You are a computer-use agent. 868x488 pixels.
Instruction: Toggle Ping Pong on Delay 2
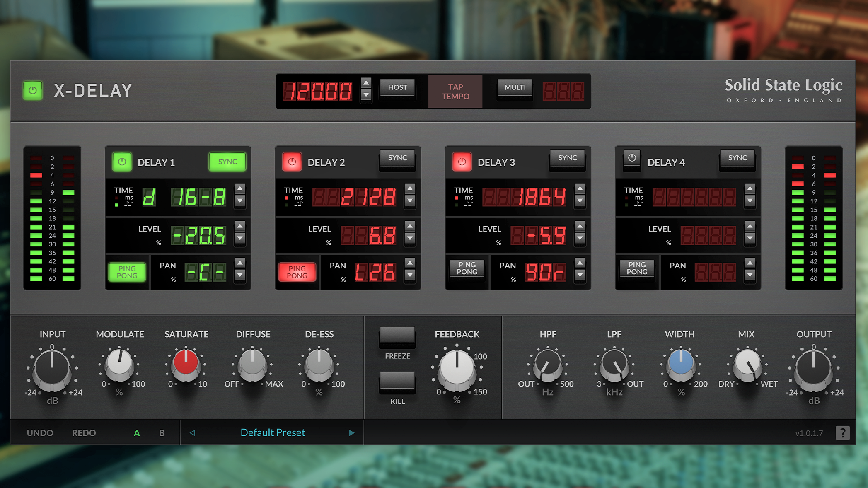pos(297,272)
